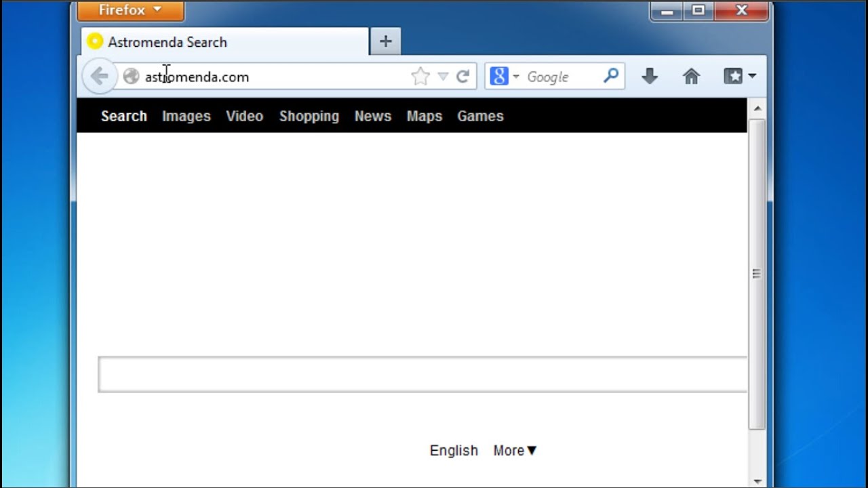Maximize the Firefox window

(x=698, y=10)
